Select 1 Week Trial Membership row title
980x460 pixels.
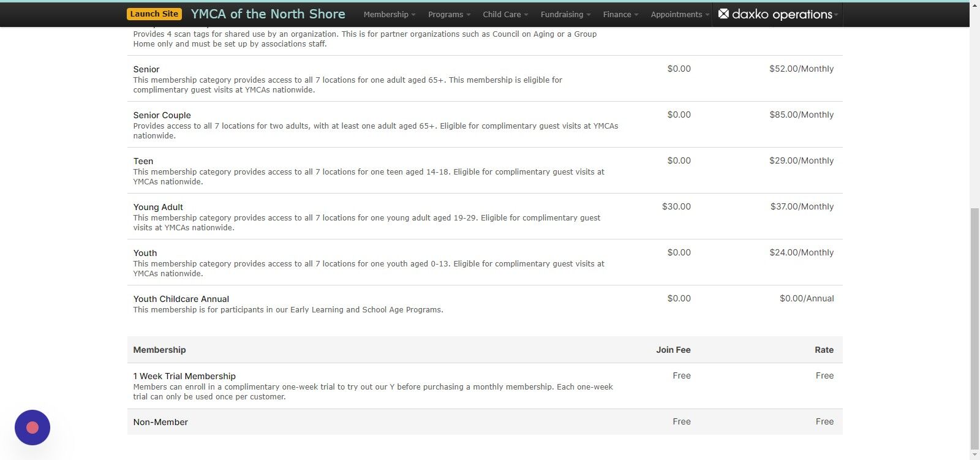pyautogui.click(x=184, y=376)
